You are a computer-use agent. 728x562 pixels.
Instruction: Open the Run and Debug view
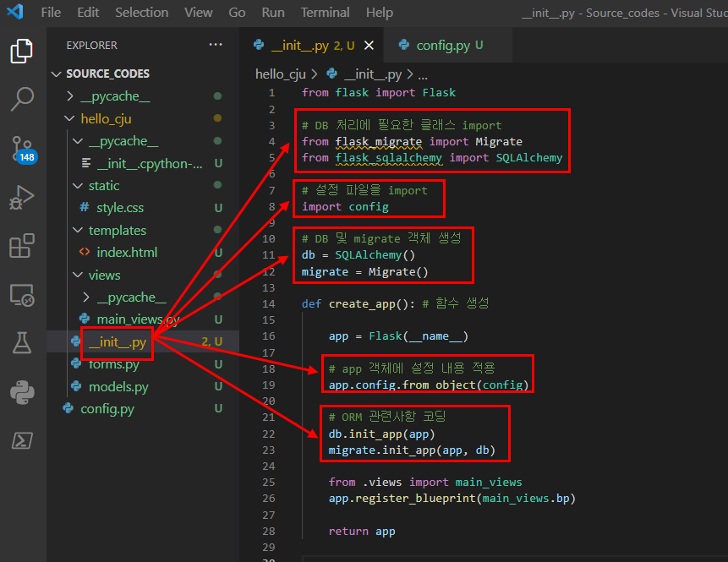pyautogui.click(x=22, y=197)
